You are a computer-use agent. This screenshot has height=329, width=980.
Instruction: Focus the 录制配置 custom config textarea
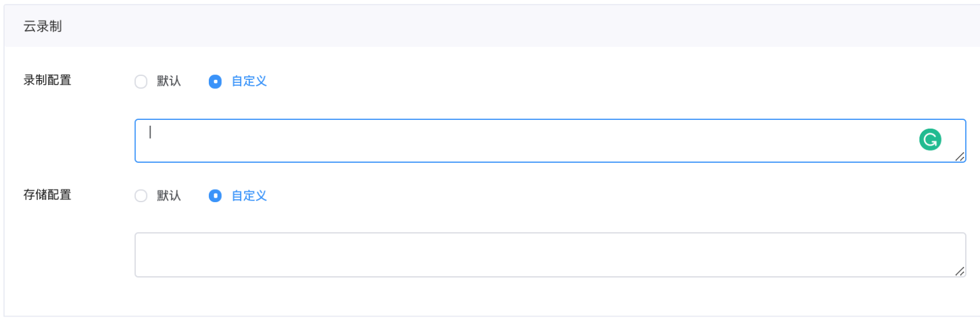tap(550, 141)
